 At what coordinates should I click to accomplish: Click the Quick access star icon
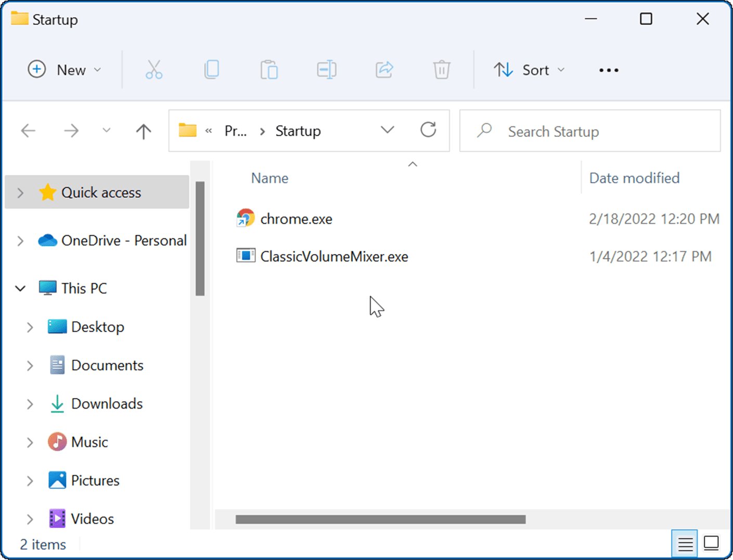[x=47, y=193]
